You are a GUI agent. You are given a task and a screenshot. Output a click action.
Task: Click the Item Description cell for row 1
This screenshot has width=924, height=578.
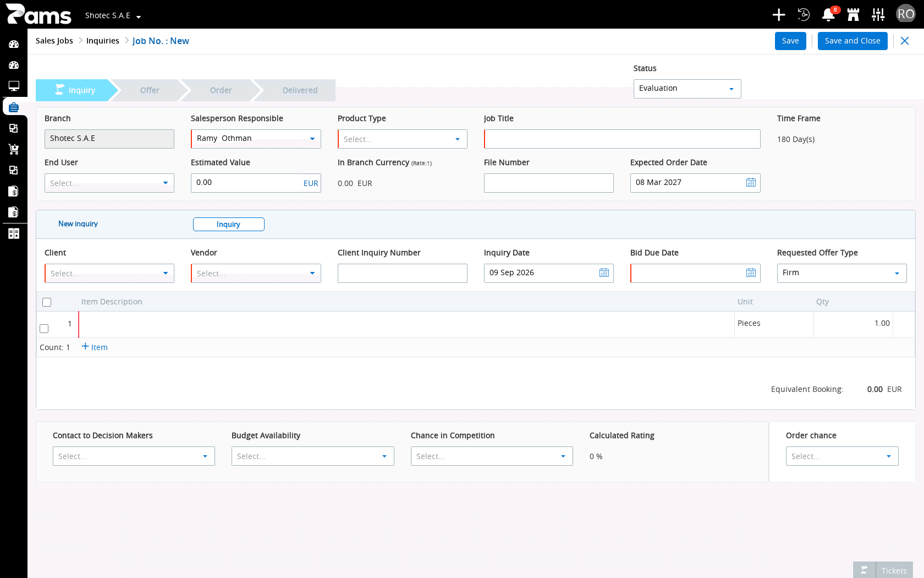(x=406, y=324)
